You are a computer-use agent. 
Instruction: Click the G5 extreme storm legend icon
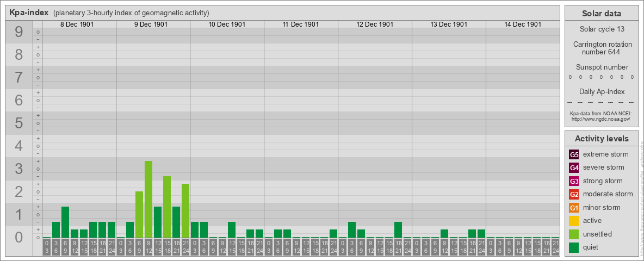click(x=574, y=155)
